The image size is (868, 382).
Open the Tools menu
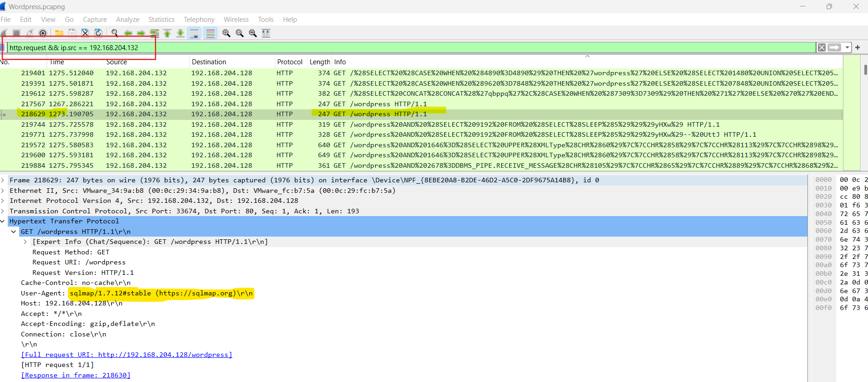point(266,19)
